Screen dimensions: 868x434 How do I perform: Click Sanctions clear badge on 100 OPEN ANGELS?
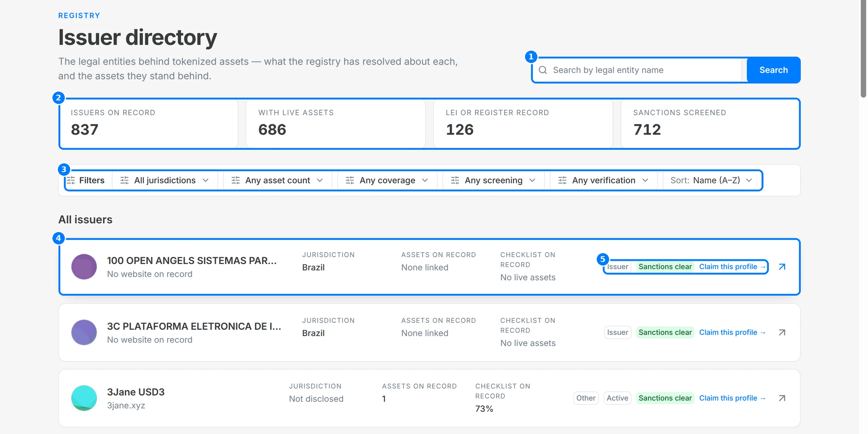665,267
